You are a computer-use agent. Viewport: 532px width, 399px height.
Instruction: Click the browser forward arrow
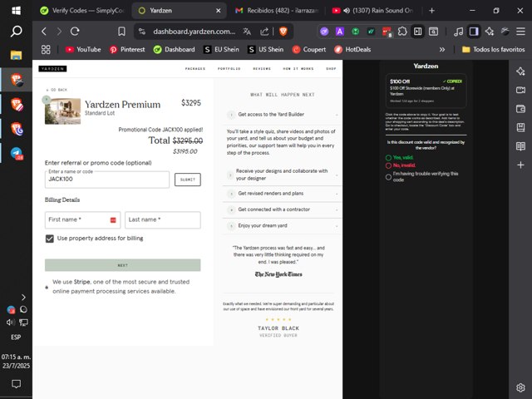tap(59, 32)
